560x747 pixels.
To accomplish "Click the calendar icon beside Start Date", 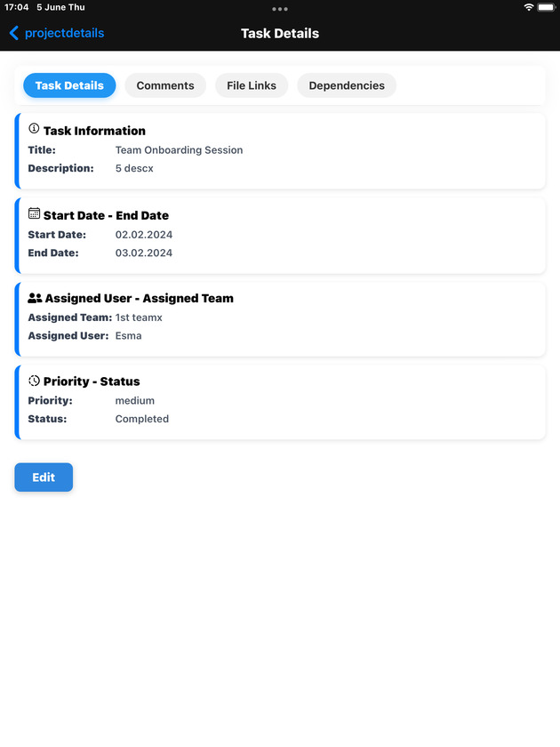I will coord(34,214).
